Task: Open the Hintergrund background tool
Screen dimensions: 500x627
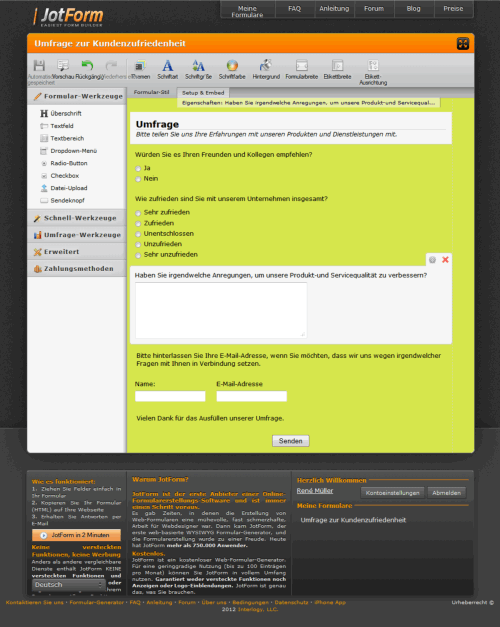Action: (266, 65)
